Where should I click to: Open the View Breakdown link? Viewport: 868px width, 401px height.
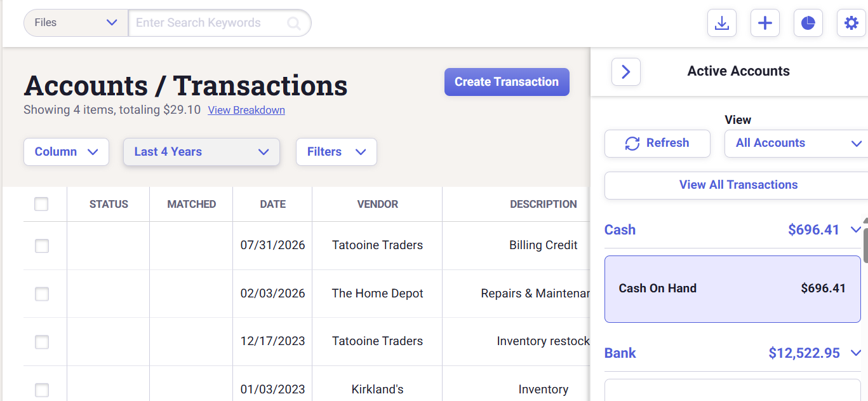(246, 110)
